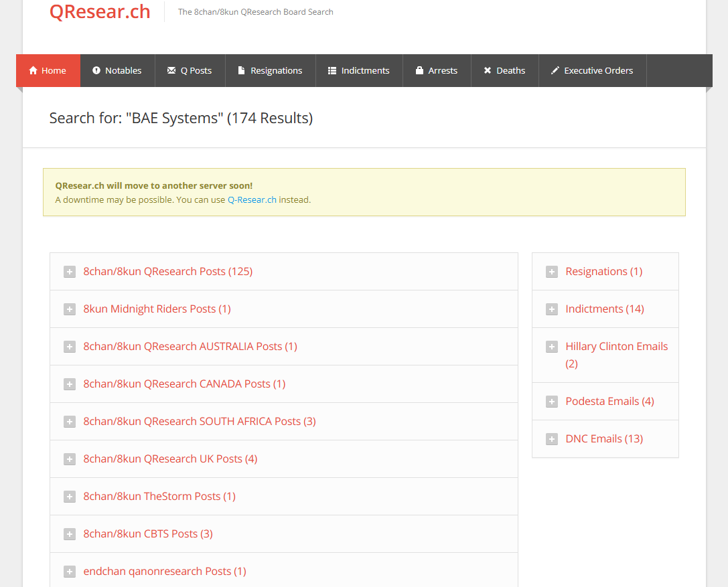Open DNC Emails (13) link

click(x=604, y=439)
